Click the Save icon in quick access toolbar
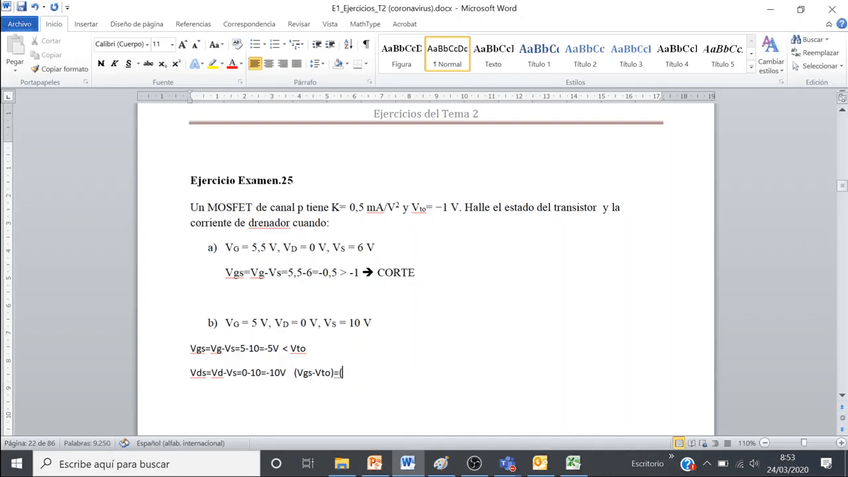Image resolution: width=848 pixels, height=477 pixels. [x=22, y=7]
